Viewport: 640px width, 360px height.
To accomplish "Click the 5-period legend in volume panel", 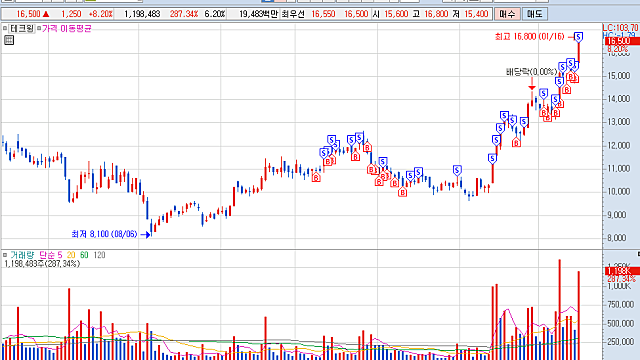I will 60,255.
